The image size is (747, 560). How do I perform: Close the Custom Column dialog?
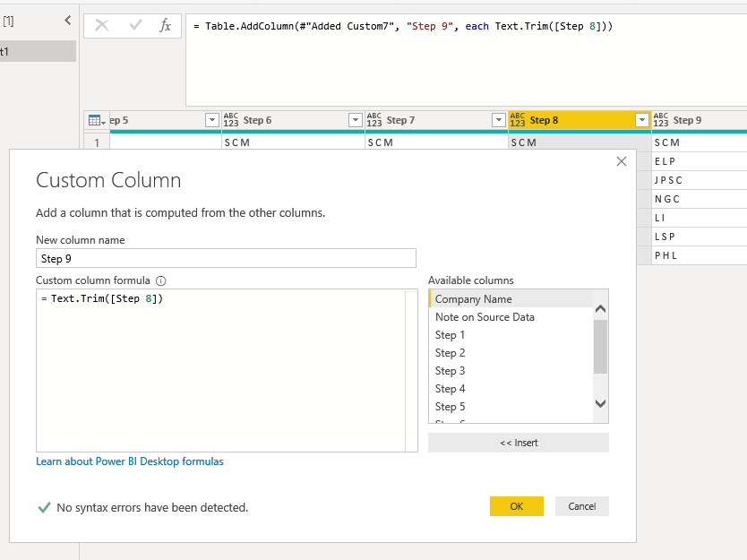point(622,161)
